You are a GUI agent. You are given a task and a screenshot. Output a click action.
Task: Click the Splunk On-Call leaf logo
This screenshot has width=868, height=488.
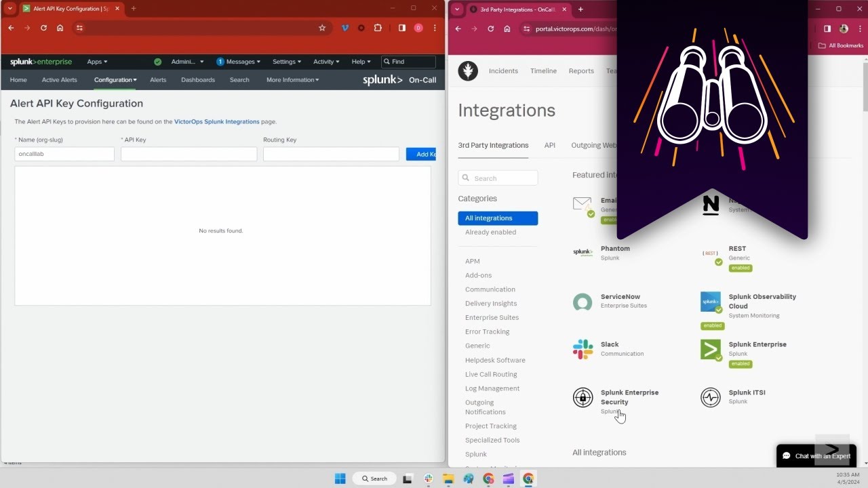[468, 70]
